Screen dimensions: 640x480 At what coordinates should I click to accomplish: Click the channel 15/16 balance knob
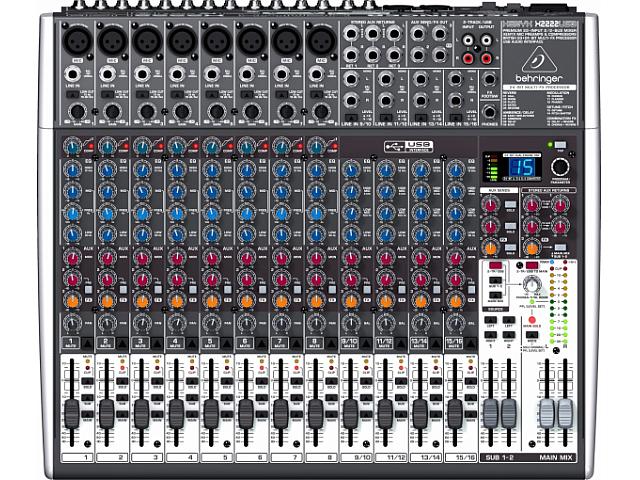(456, 323)
